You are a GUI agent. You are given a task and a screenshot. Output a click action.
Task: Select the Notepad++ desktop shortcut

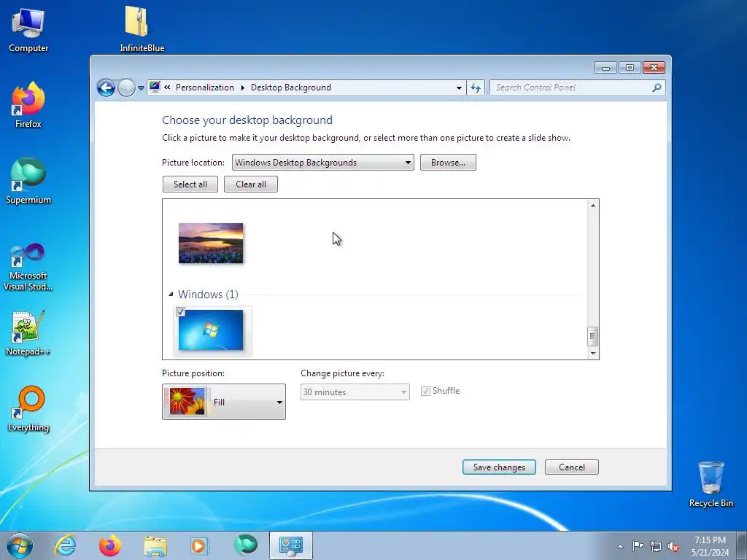point(28,333)
